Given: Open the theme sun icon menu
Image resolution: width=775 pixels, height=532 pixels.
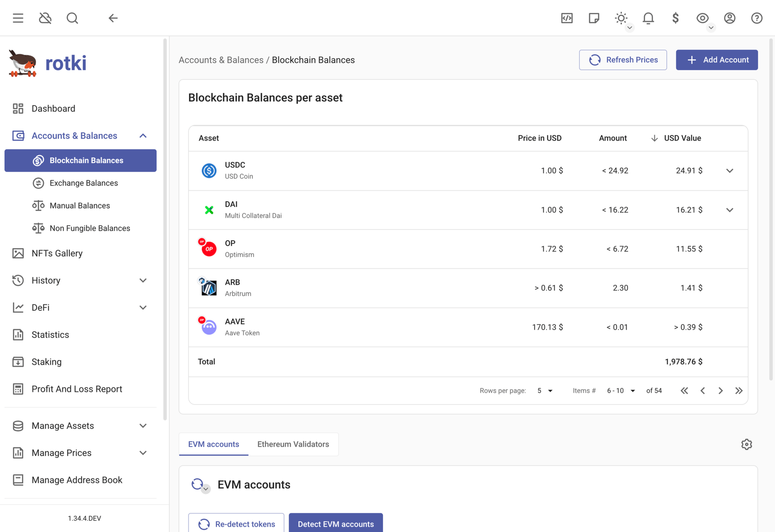Looking at the screenshot, I should click(x=621, y=18).
